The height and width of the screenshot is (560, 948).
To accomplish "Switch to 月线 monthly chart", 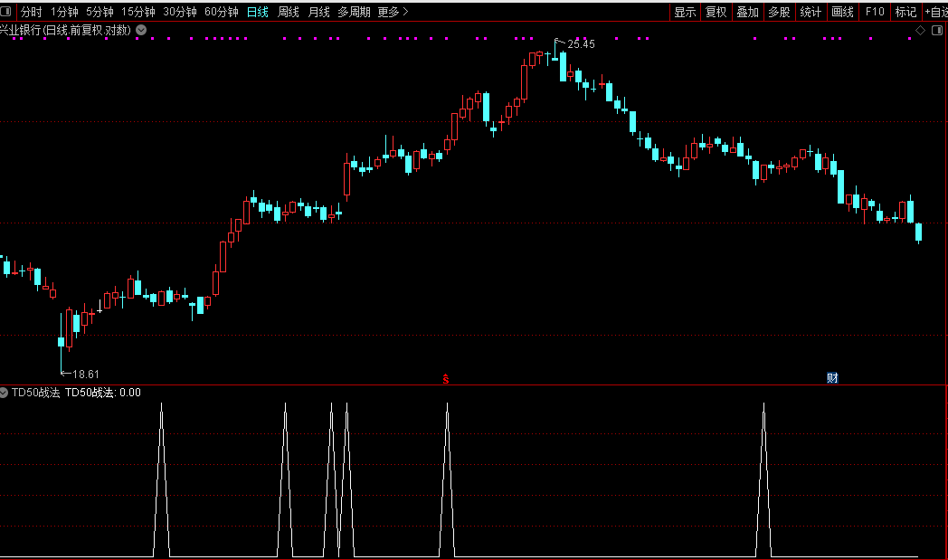I will tap(318, 12).
